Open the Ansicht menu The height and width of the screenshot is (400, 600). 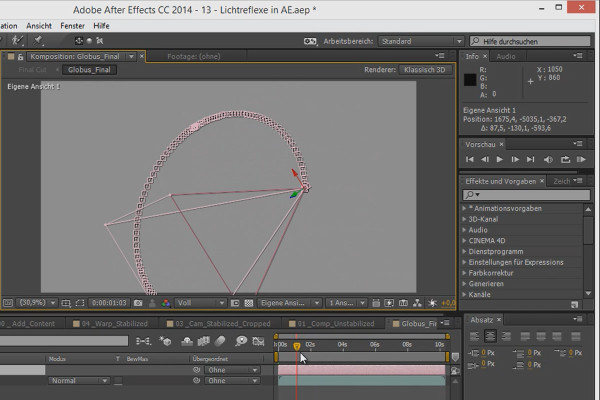[x=39, y=26]
